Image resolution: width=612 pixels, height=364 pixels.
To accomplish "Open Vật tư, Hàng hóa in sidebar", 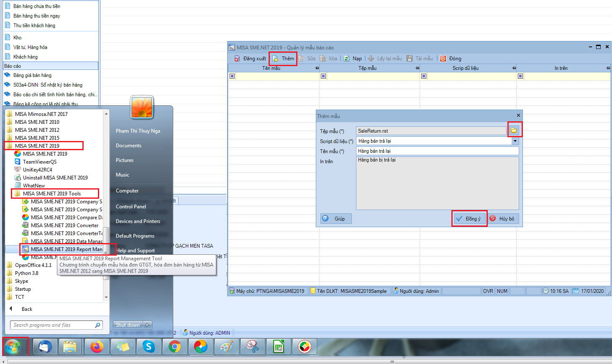I will (30, 47).
